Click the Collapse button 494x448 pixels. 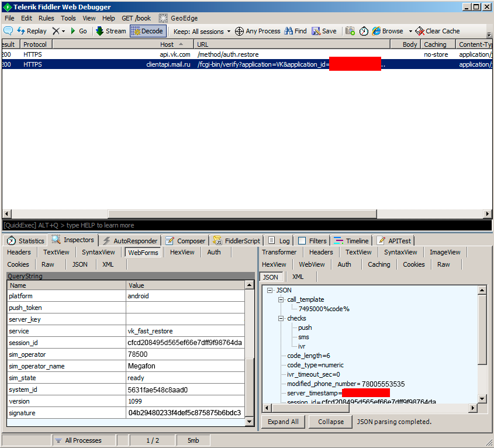(331, 422)
